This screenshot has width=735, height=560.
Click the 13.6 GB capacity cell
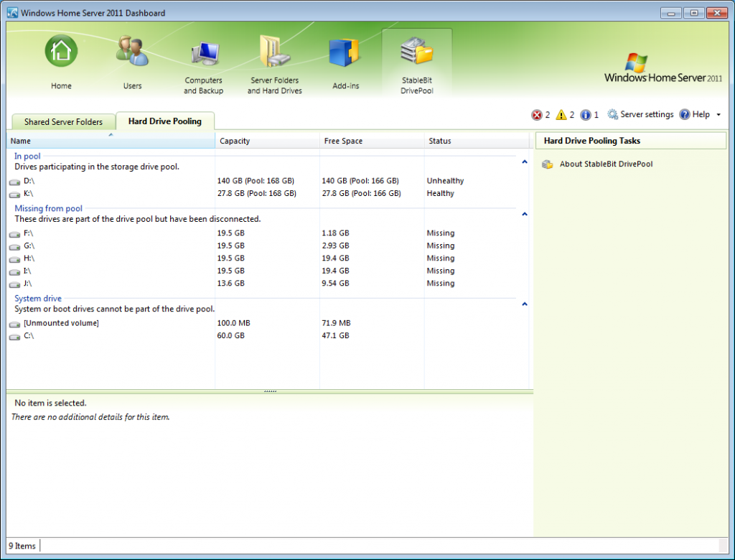[x=230, y=283]
